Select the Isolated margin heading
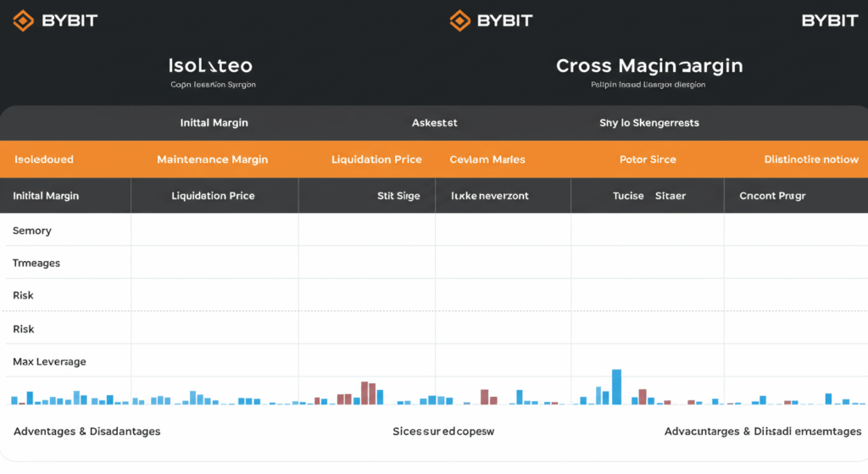868x474 pixels. click(210, 65)
